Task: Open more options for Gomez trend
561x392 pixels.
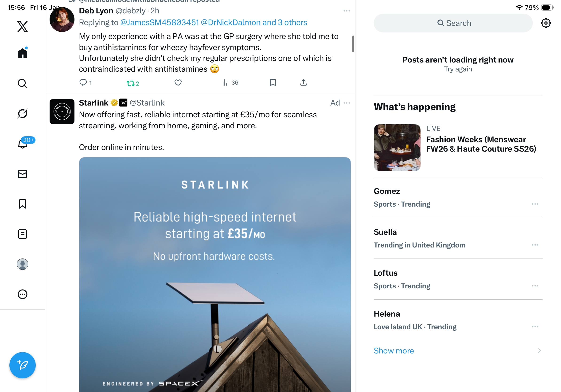Action: (535, 204)
